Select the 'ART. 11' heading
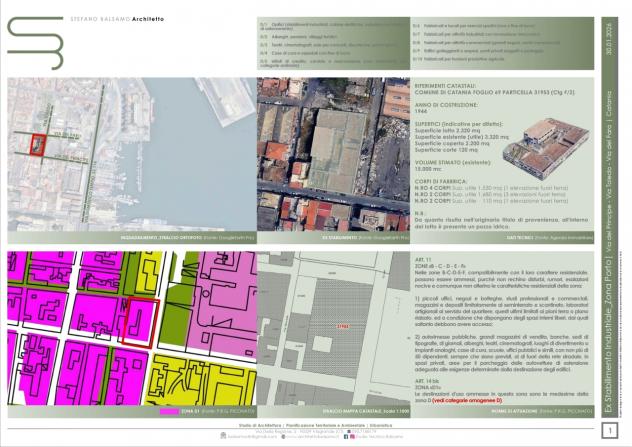 tap(423, 260)
